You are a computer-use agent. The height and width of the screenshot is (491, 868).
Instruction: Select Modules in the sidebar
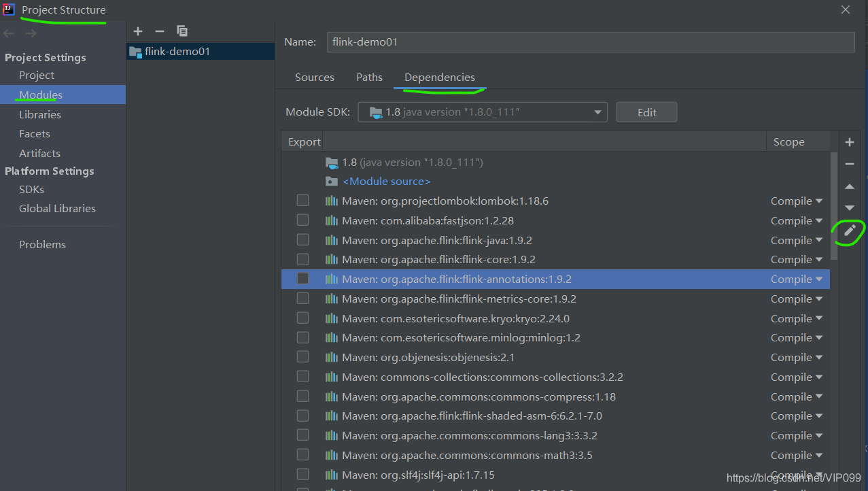[63, 95]
